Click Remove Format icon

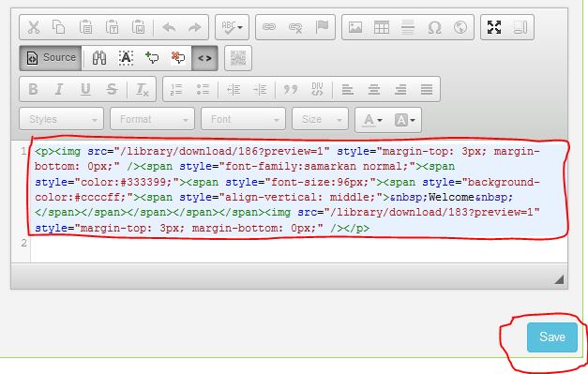click(143, 89)
